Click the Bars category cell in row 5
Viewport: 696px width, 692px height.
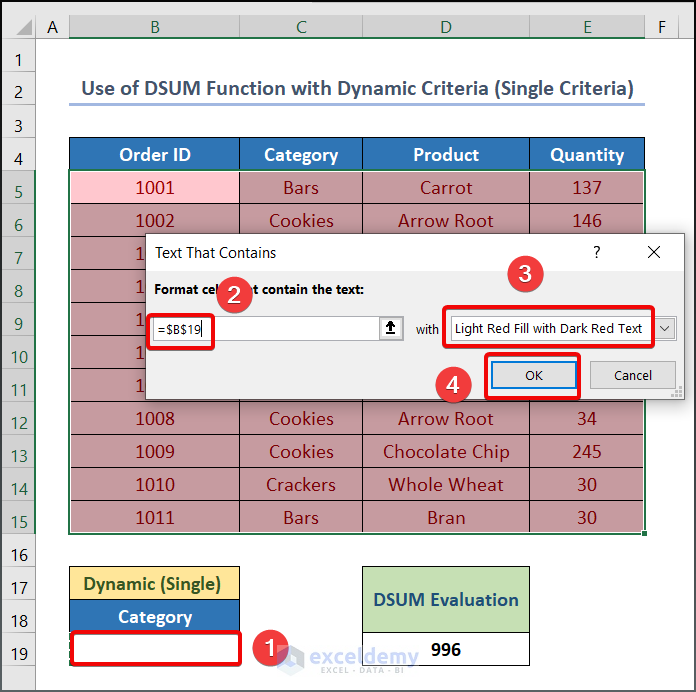click(x=301, y=188)
